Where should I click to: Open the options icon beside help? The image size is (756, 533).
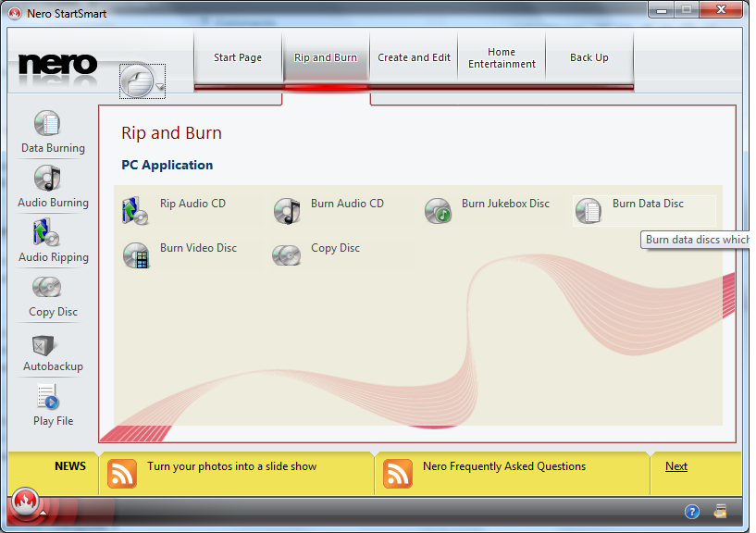[720, 511]
